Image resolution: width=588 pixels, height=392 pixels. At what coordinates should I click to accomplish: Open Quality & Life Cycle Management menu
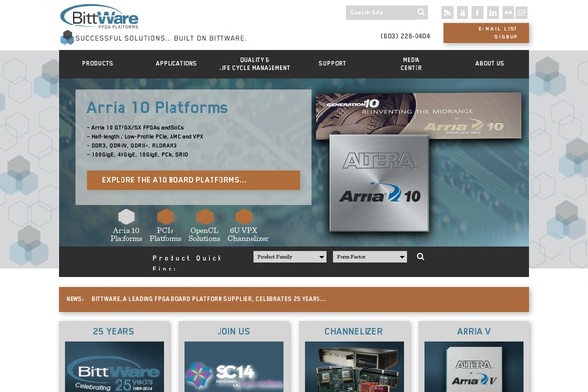[255, 64]
